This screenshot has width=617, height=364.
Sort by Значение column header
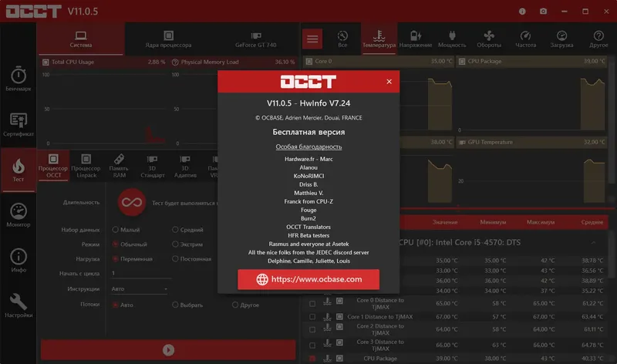(445, 222)
